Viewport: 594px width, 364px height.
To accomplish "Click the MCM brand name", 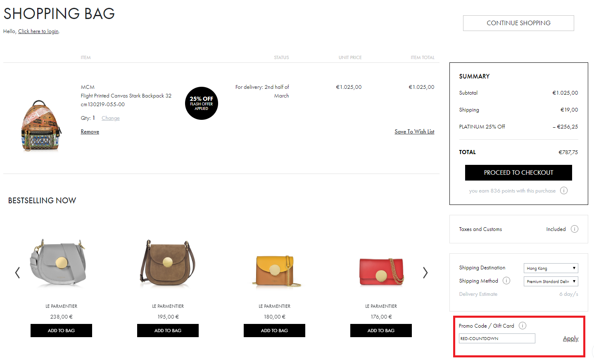I will pyautogui.click(x=88, y=87).
